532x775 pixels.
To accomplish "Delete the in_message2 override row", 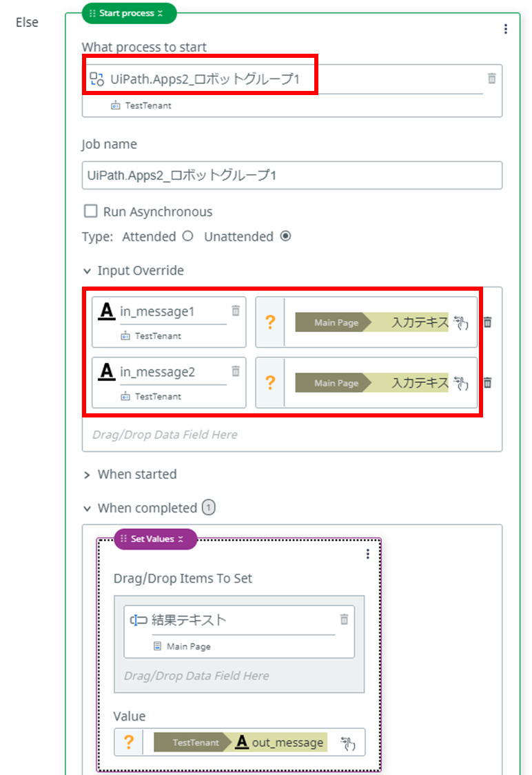I will click(487, 382).
